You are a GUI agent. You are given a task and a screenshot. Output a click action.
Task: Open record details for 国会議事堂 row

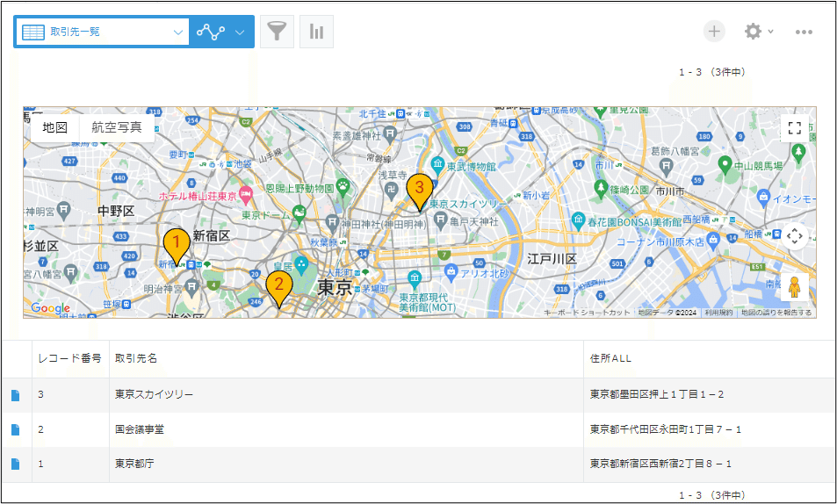[16, 429]
